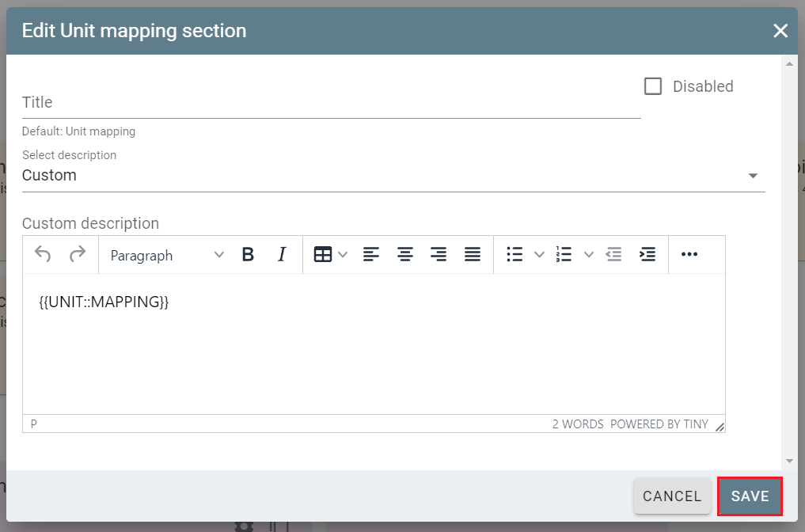Apply bold formatting with the B icon
This screenshot has height=532, width=805.
(x=248, y=254)
